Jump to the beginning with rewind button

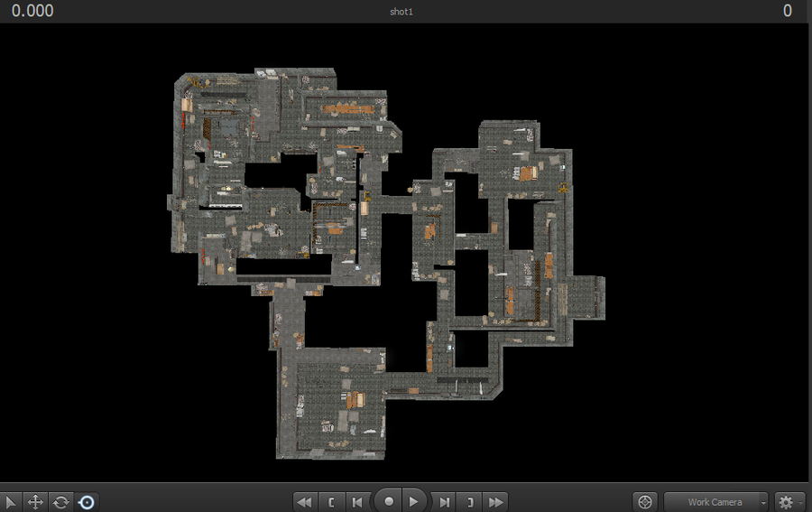pos(304,501)
